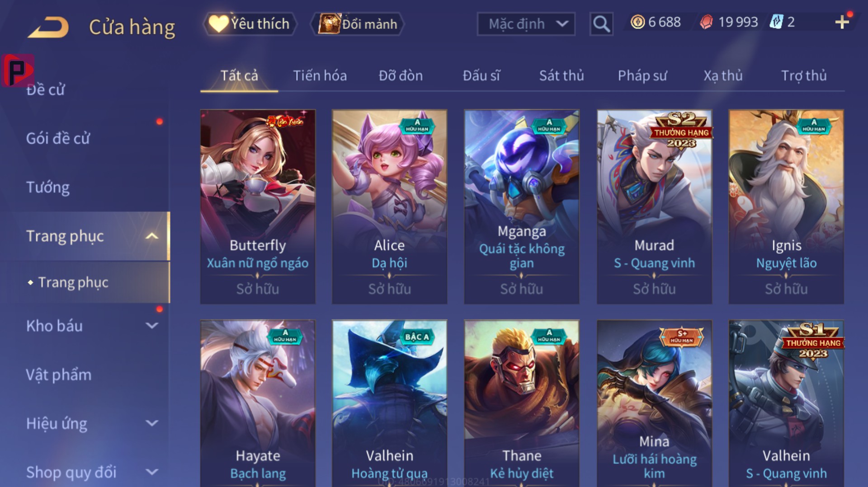Screen dimensions: 868x487
Task: Click the gold coin currency icon
Action: point(637,22)
